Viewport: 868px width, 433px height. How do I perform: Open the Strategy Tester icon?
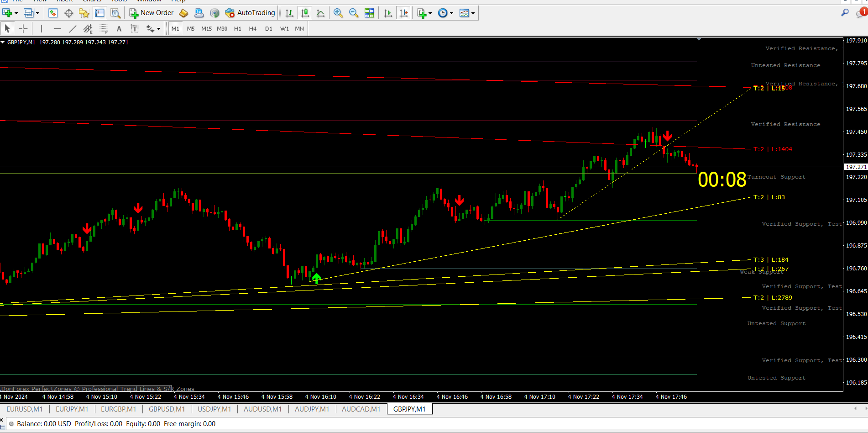point(115,13)
